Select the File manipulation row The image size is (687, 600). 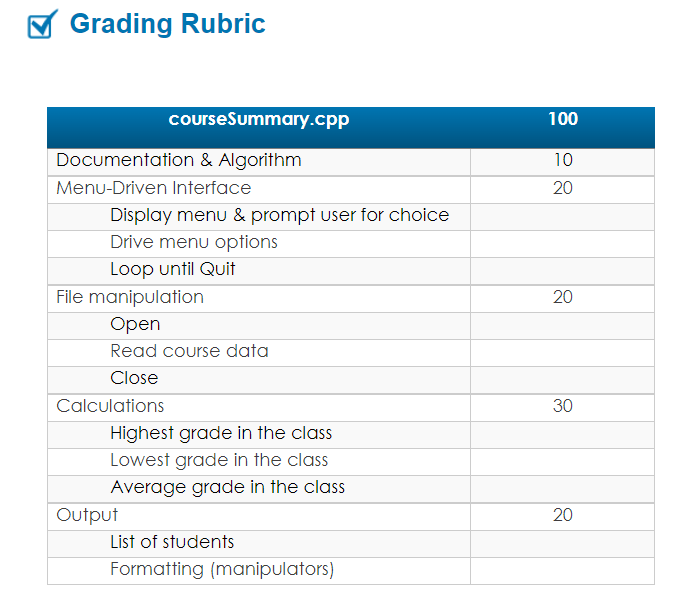coord(351,299)
